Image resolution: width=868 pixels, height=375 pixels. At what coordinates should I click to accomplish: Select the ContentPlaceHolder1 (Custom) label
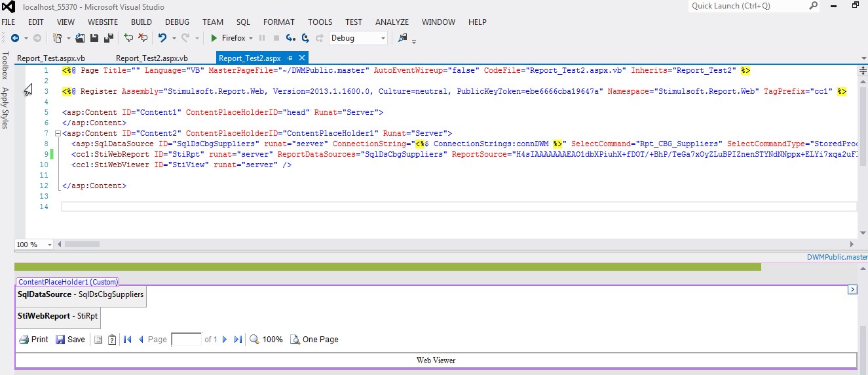coord(68,282)
